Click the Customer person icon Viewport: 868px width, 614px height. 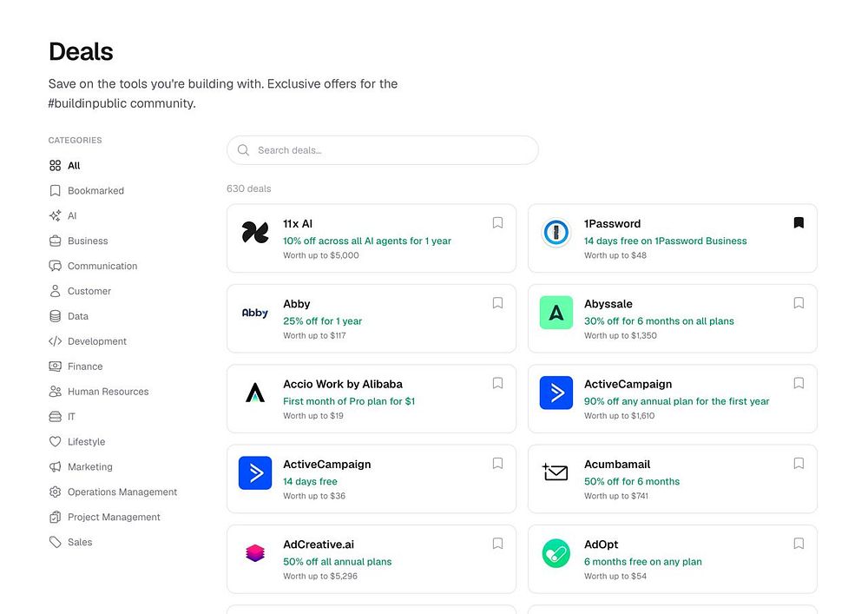click(x=55, y=291)
